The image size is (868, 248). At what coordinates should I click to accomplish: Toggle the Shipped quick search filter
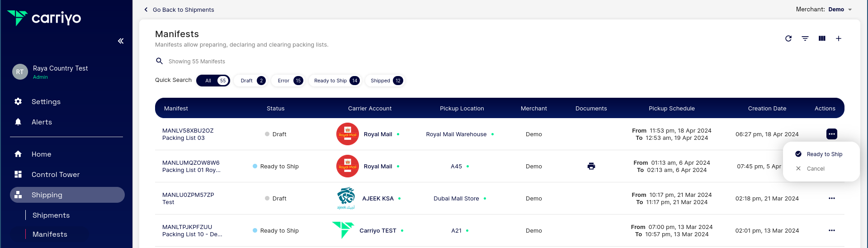point(384,81)
